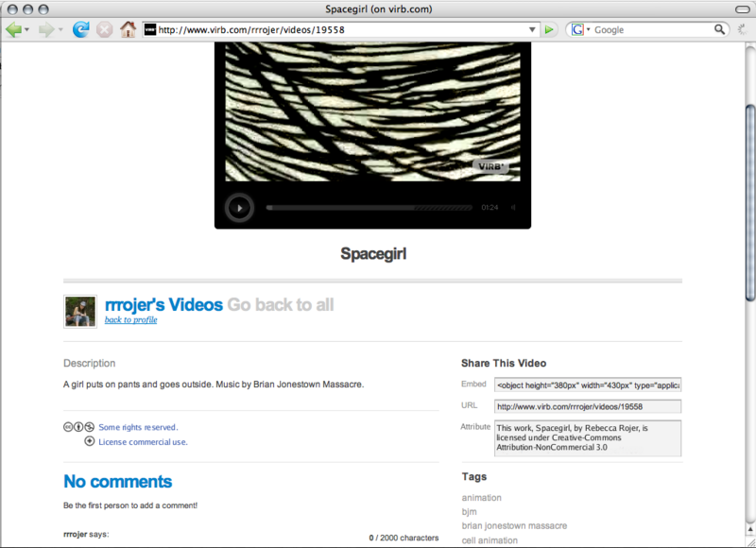Click in the Google search field
This screenshot has height=548, width=756.
(652, 30)
